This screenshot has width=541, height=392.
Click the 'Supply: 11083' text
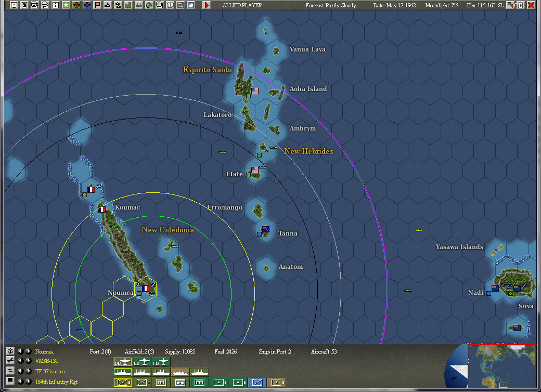[180, 351]
